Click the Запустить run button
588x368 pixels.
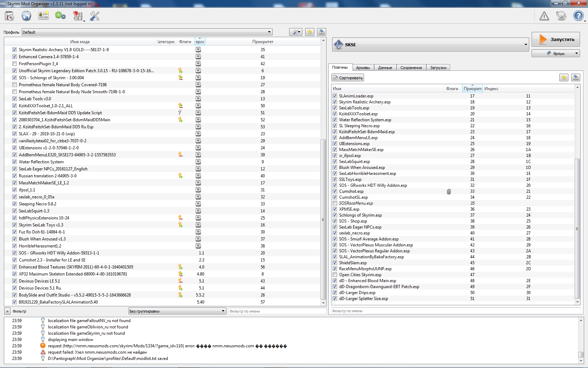pos(556,39)
